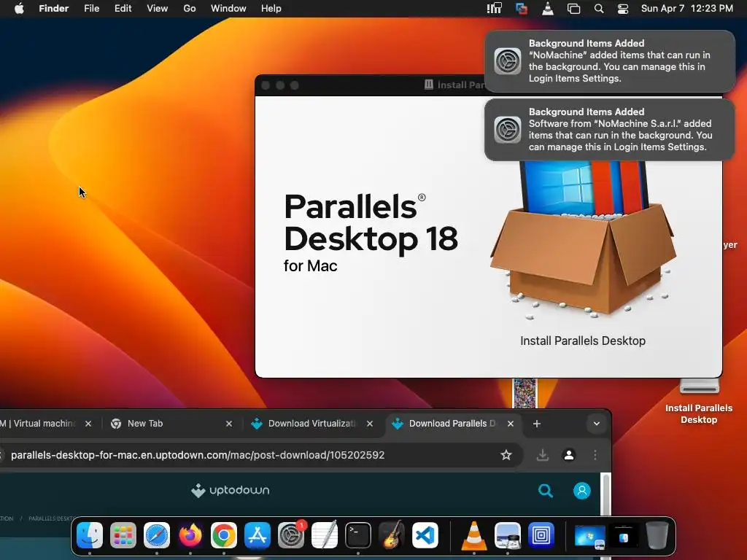Open the Apple menu
The width and height of the screenshot is (747, 560).
(x=19, y=9)
